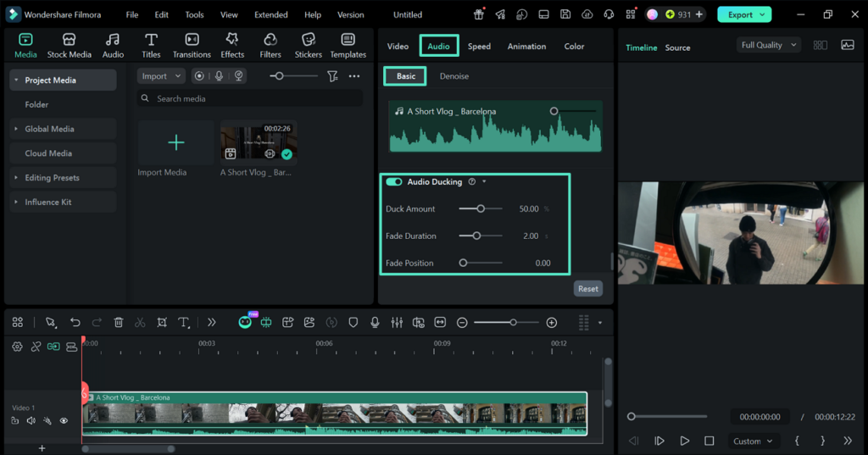Click the Export button
Image resolution: width=868 pixels, height=455 pixels.
(739, 14)
